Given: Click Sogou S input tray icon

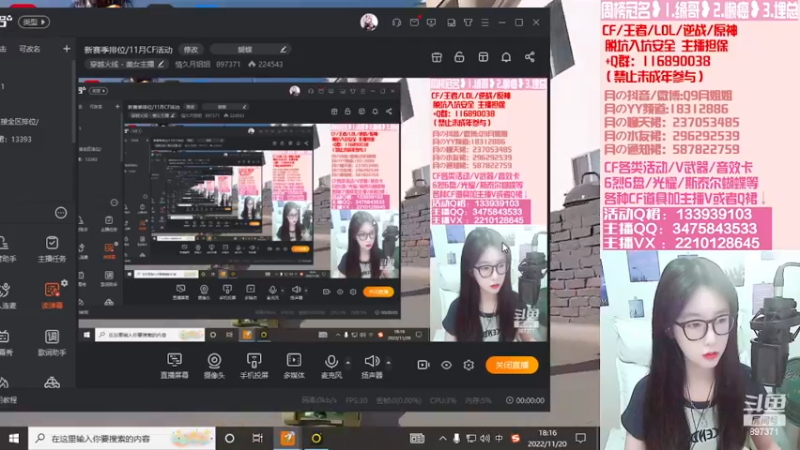Looking at the screenshot, I should (515, 438).
